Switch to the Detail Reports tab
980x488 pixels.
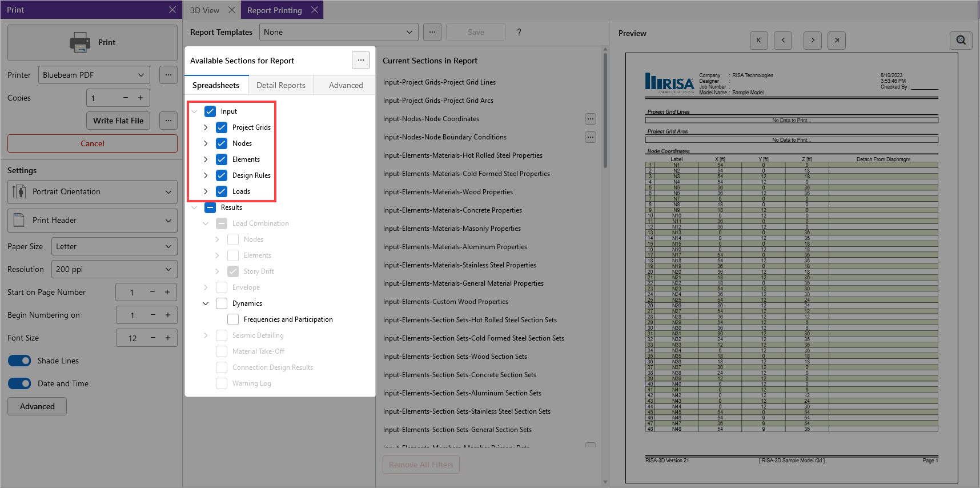click(x=281, y=85)
